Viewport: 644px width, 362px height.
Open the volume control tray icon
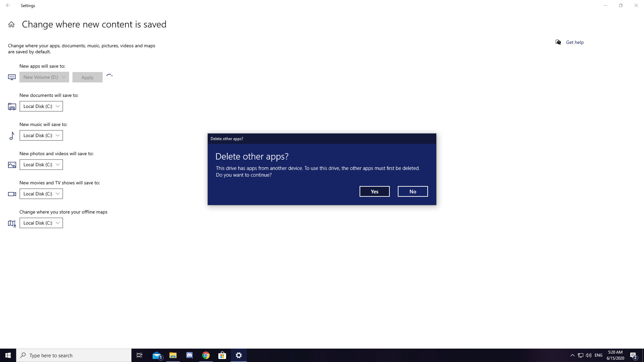pos(589,355)
